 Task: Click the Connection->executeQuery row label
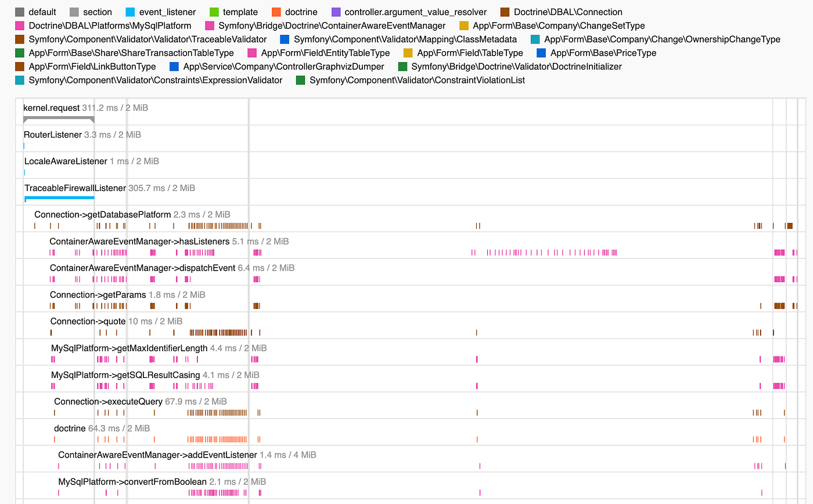[109, 401]
